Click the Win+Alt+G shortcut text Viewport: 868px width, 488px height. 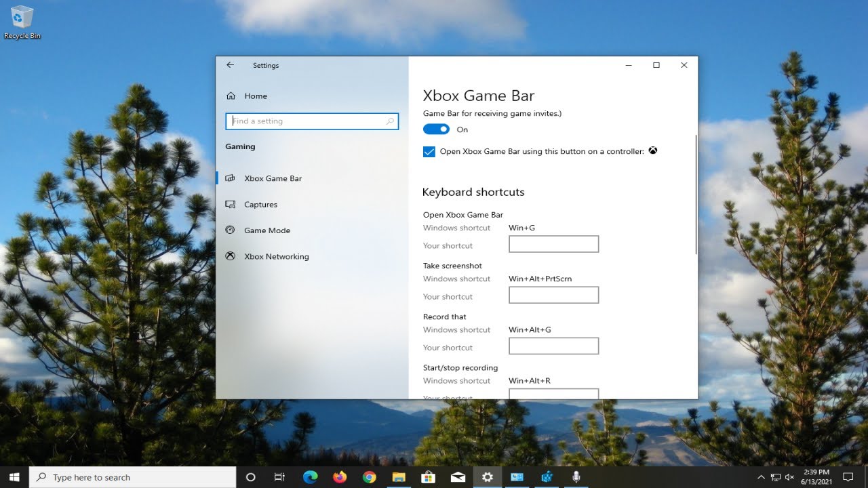530,329
